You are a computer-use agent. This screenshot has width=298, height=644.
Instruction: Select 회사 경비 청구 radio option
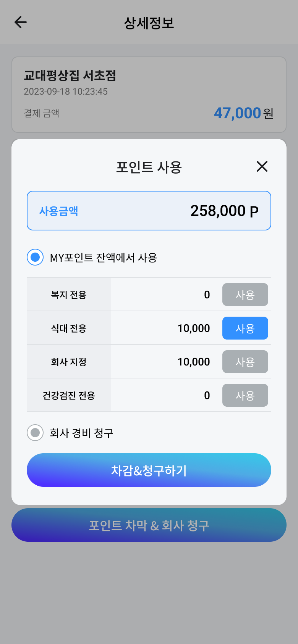click(35, 433)
